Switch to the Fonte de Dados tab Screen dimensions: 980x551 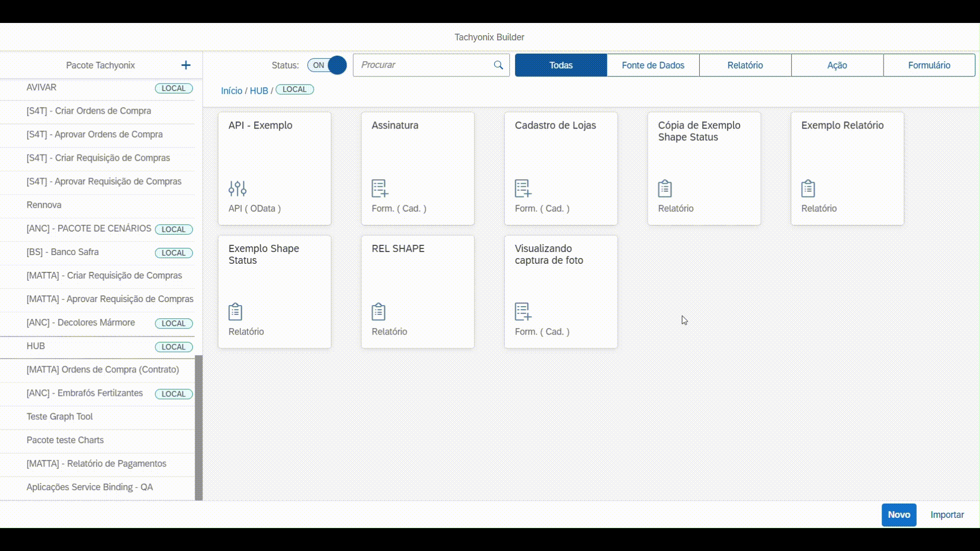pos(653,65)
